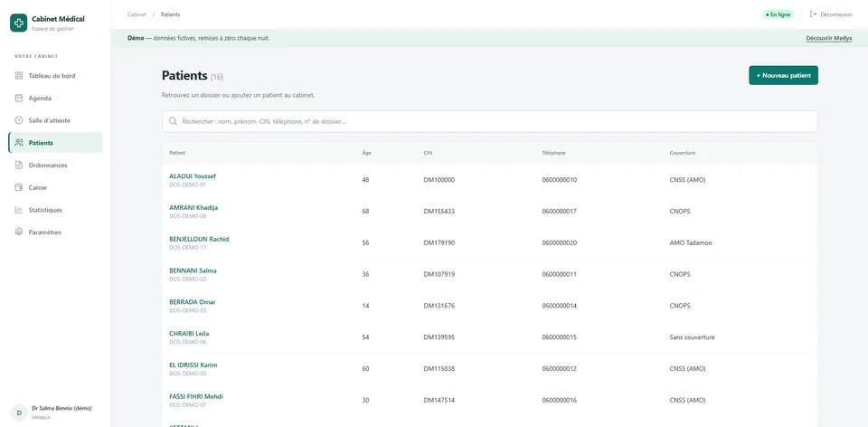Image resolution: width=868 pixels, height=427 pixels.
Task: Open patient BENNANI Salma
Action: 193,270
